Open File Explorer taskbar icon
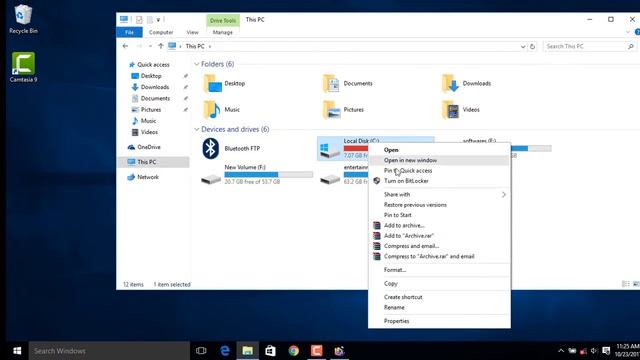The height and width of the screenshot is (360, 640). [247, 351]
